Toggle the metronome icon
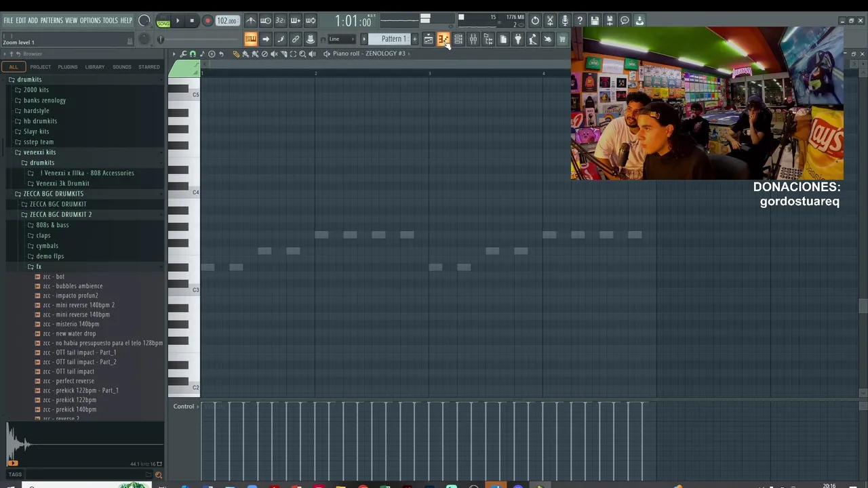This screenshot has height=488, width=868. pyautogui.click(x=251, y=20)
